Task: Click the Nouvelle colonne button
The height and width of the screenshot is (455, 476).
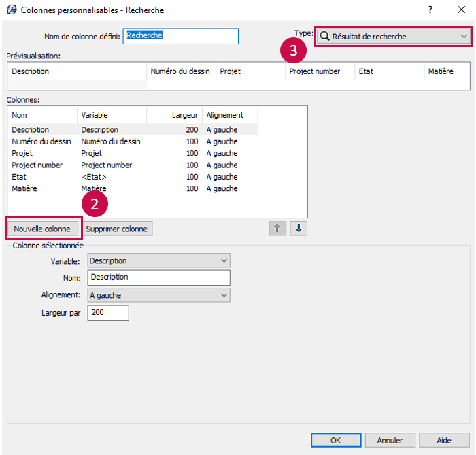Action: click(42, 229)
